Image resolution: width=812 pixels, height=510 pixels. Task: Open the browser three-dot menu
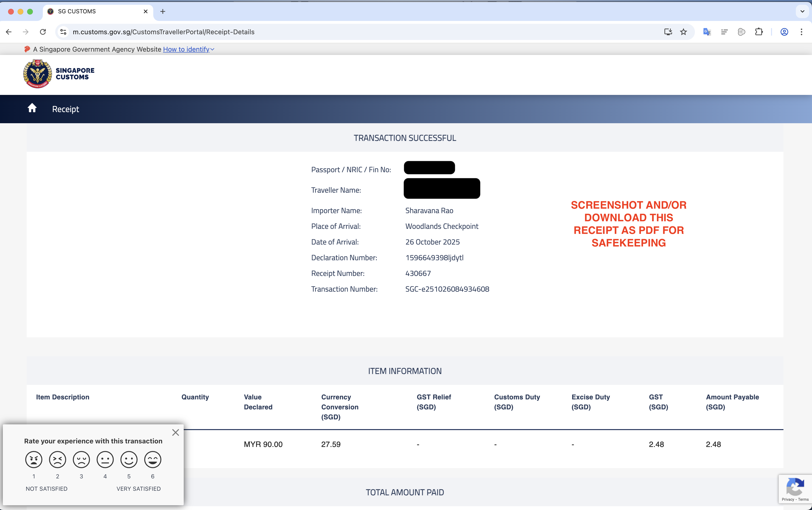[802, 32]
